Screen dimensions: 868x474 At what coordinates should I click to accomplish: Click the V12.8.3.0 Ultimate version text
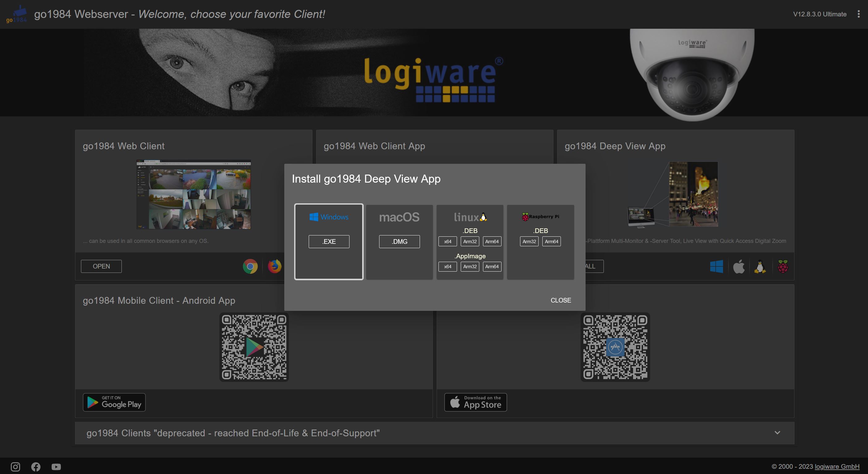click(x=819, y=14)
